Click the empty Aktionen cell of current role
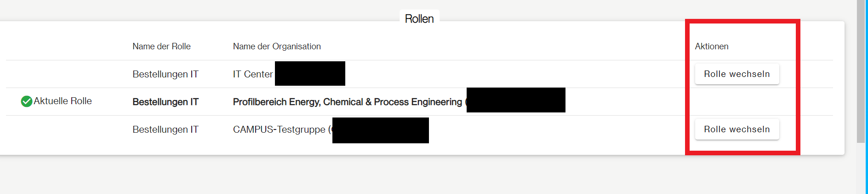The width and height of the screenshot is (868, 194). coord(737,102)
